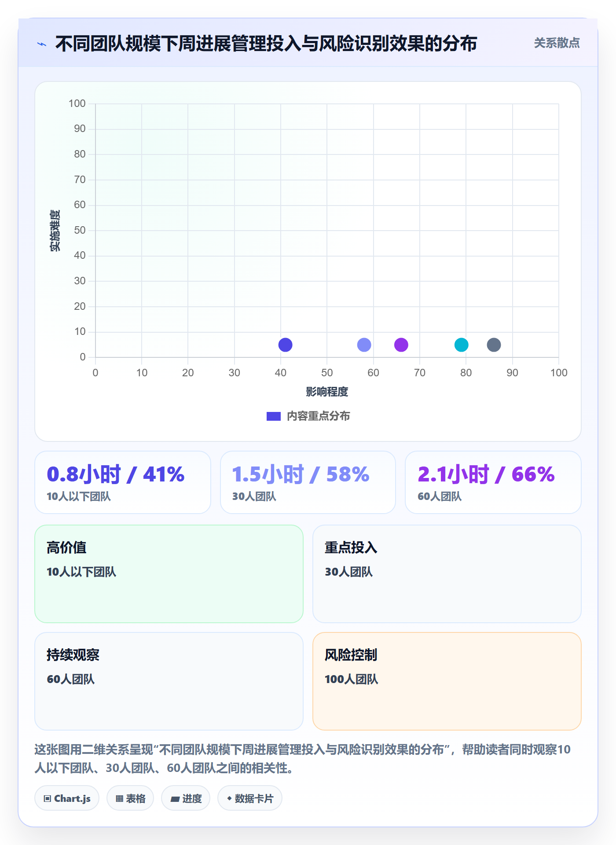Click the description paragraph starting 这张图用二维关系呈现
616x845 pixels.
coord(303,759)
